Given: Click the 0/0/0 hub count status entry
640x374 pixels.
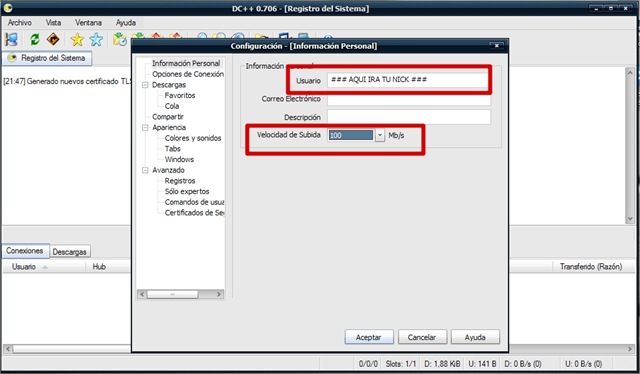Looking at the screenshot, I should click(x=368, y=363).
